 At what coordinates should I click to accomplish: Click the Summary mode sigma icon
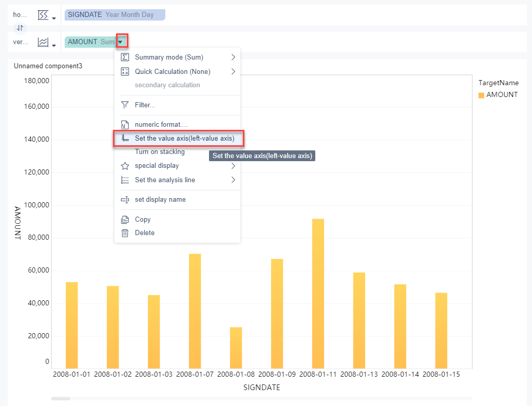pyautogui.click(x=125, y=57)
